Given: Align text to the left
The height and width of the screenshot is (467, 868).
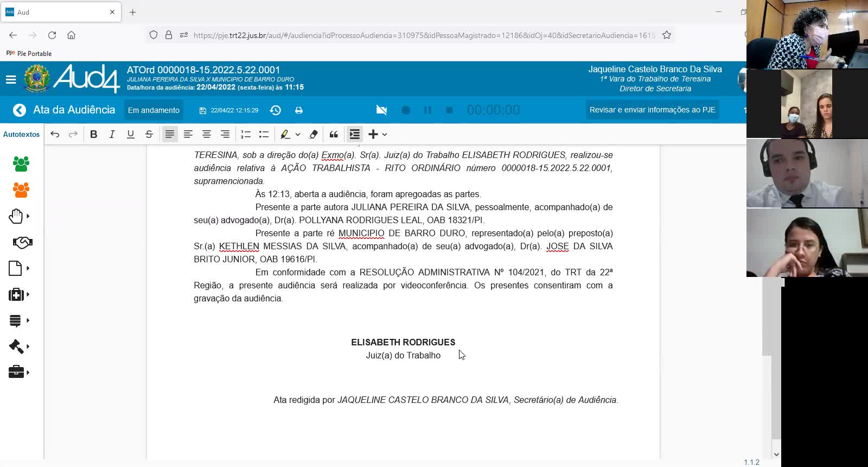Looking at the screenshot, I should (188, 134).
